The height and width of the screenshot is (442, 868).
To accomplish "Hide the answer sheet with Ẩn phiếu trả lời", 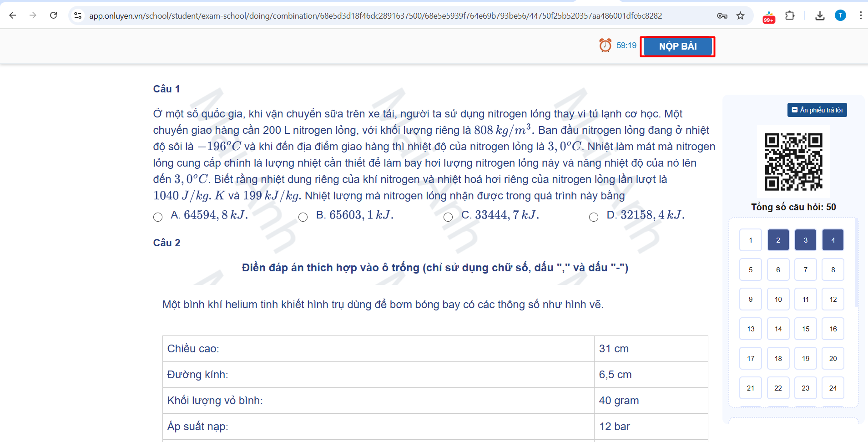I will pyautogui.click(x=817, y=110).
